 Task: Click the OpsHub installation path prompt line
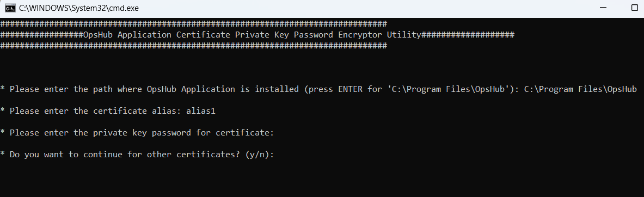(318, 89)
